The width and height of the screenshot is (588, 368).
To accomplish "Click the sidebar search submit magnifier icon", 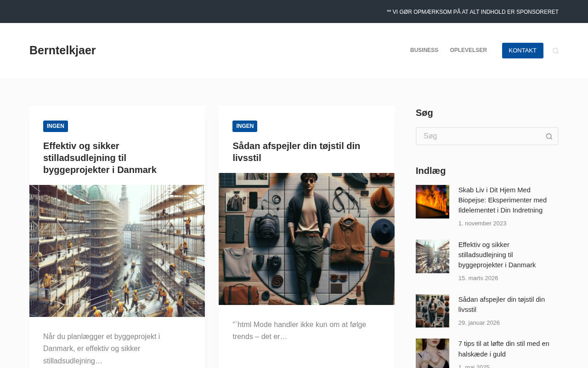I will 549,136.
